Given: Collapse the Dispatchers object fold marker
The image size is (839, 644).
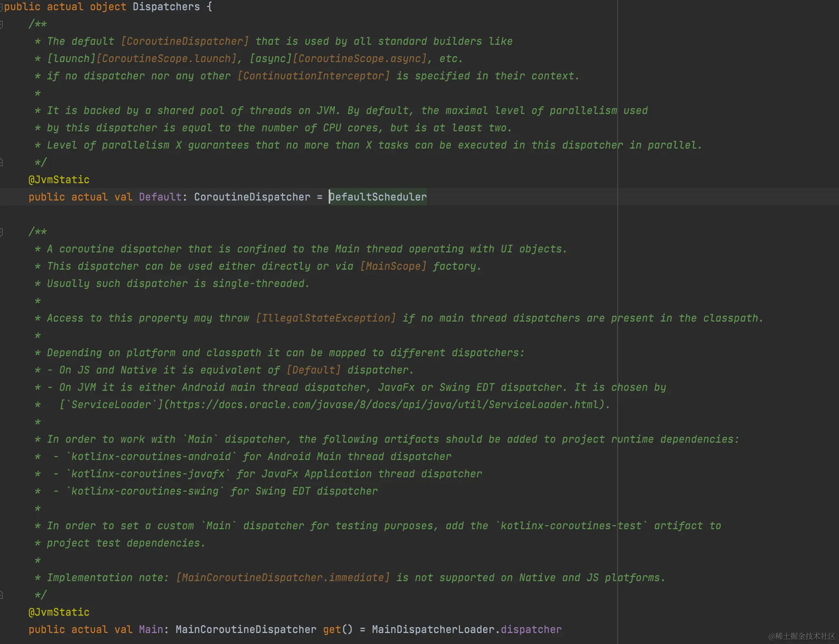Looking at the screenshot, I should 1,7.
